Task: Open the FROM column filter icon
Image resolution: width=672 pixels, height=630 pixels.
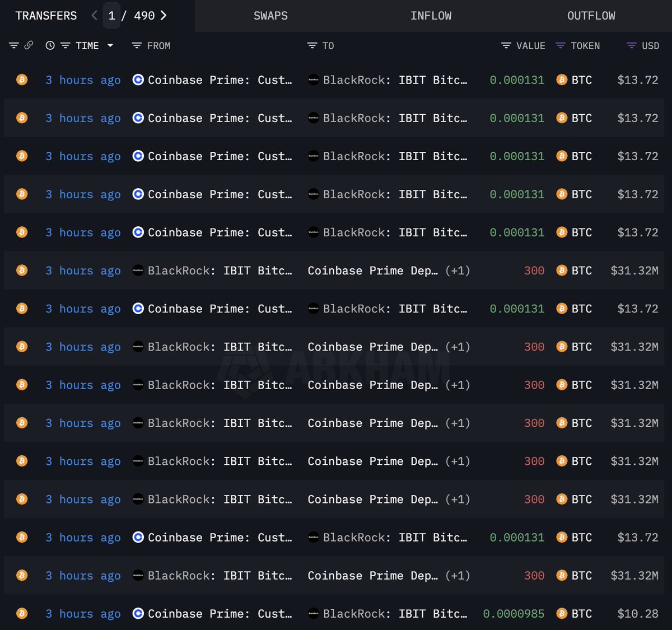Action: pos(136,46)
